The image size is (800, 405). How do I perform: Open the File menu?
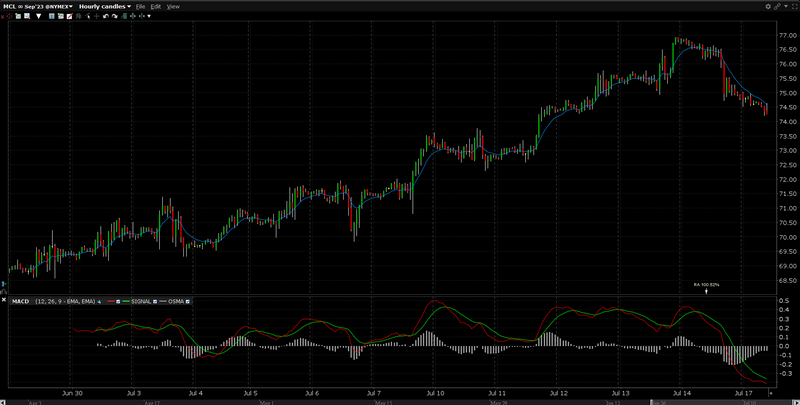(140, 6)
